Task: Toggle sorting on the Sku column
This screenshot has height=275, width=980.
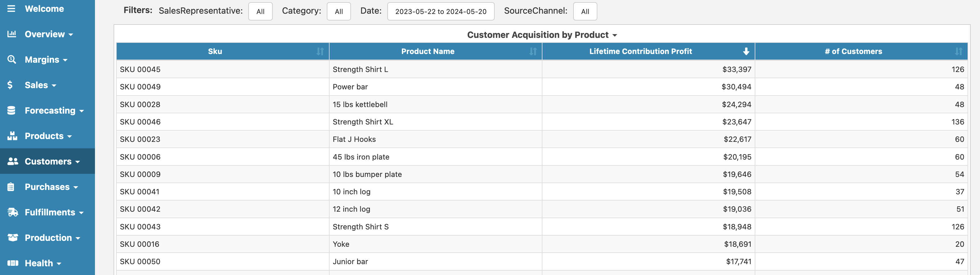Action: coord(320,51)
